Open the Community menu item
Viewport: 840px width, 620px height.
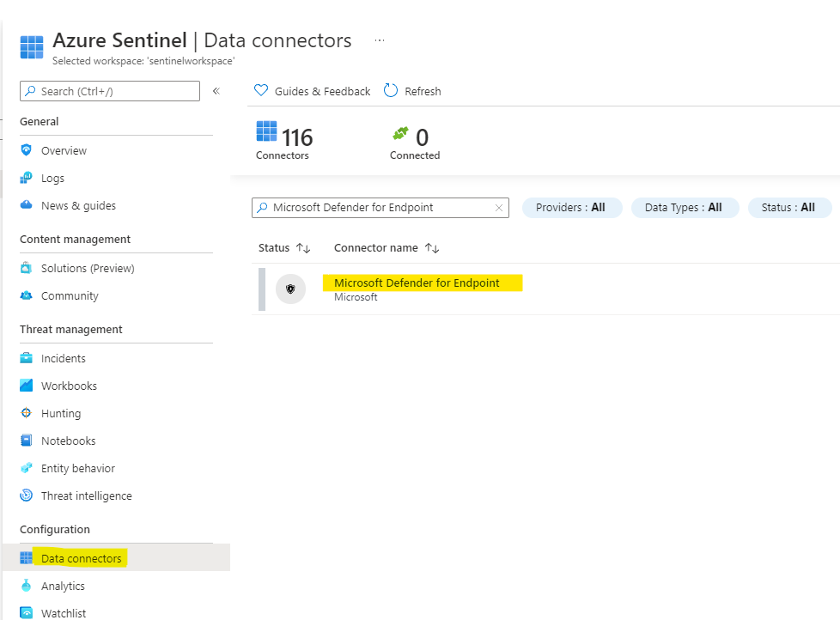pyautogui.click(x=68, y=295)
